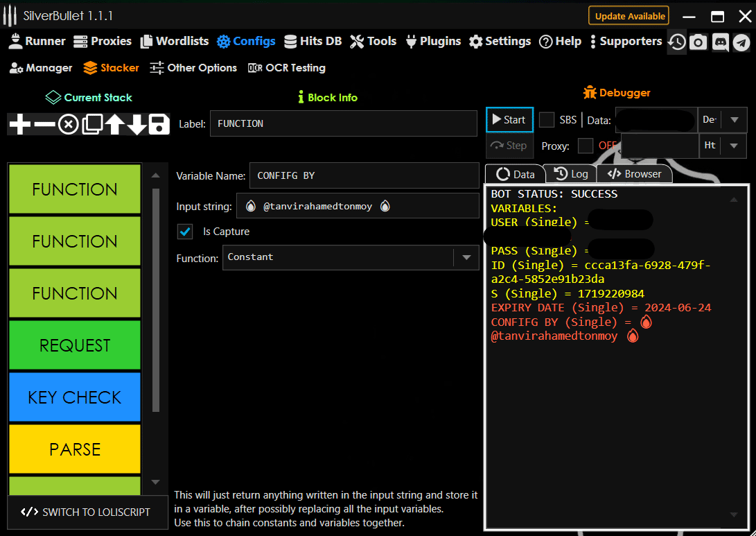The height and width of the screenshot is (536, 756).
Task: Open the Tools section
Action: [373, 42]
